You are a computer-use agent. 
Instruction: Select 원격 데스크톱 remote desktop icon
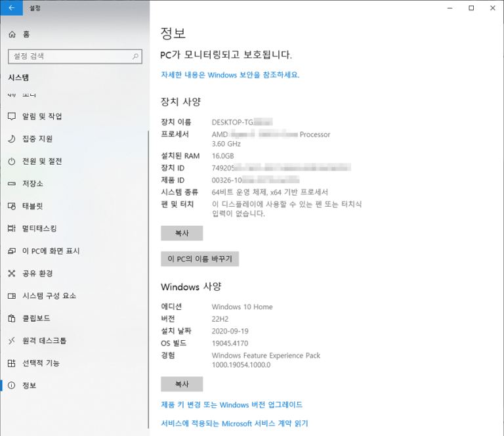pos(12,341)
